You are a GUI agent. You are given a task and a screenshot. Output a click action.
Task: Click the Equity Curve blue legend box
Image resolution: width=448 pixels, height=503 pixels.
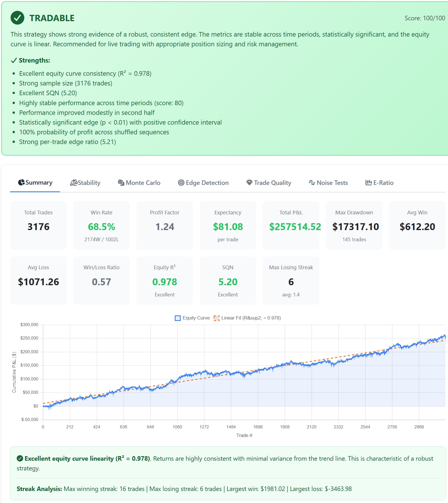(x=178, y=318)
